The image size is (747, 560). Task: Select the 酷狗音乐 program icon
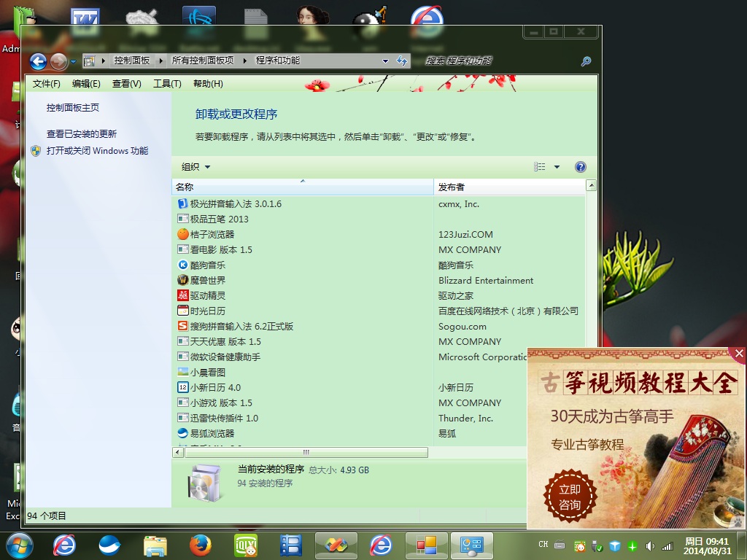(x=183, y=265)
